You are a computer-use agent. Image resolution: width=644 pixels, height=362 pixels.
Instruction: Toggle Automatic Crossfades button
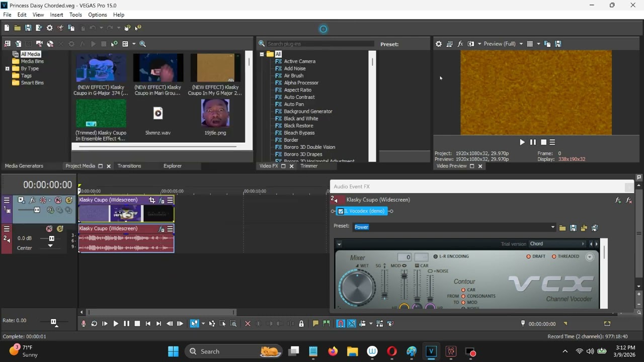pos(352,324)
